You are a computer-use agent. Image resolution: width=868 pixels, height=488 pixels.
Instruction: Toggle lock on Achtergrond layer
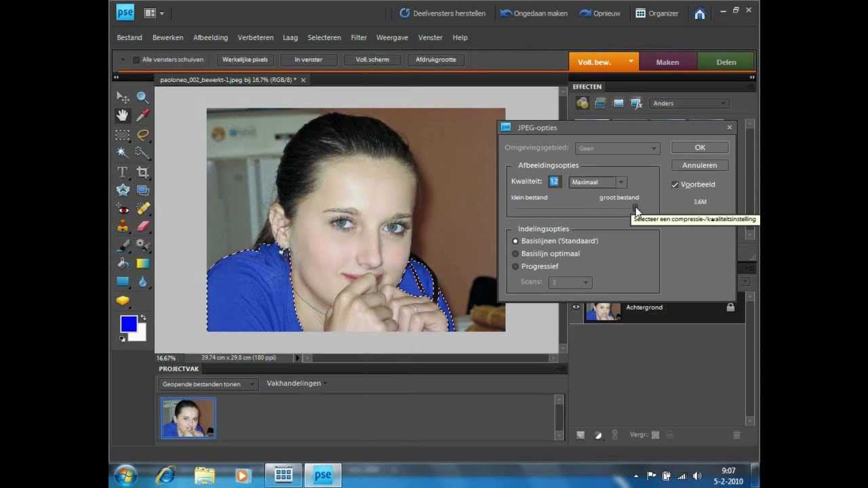(x=730, y=307)
